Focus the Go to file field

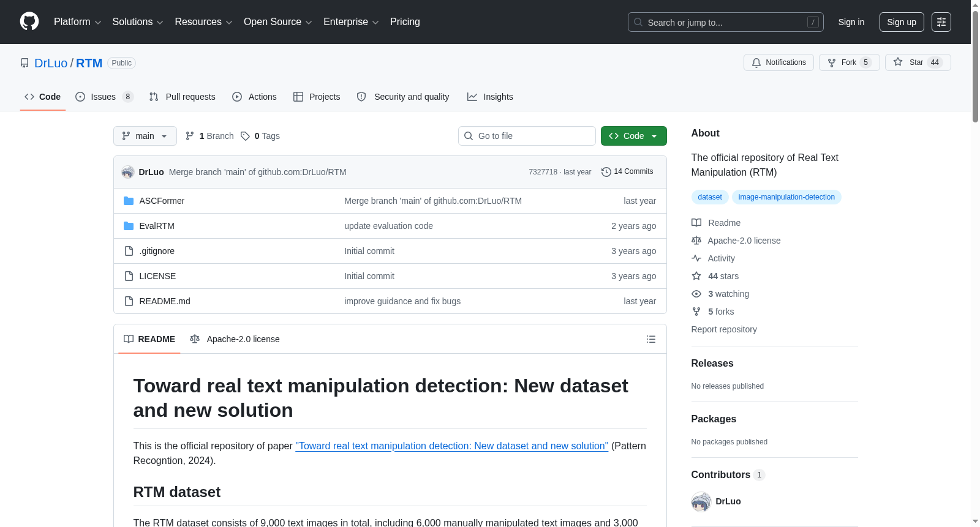[527, 136]
